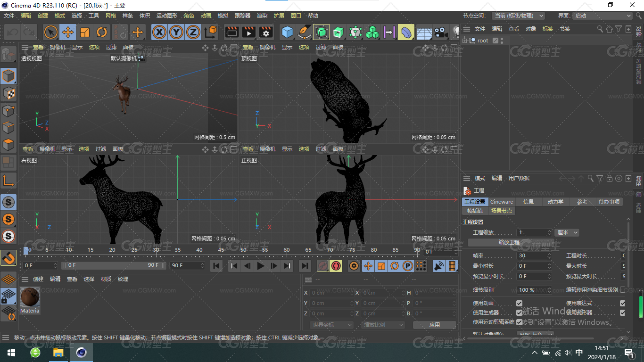This screenshot has width=644, height=362.
Task: Toggle the snap magnet icon
Action: tap(8, 258)
